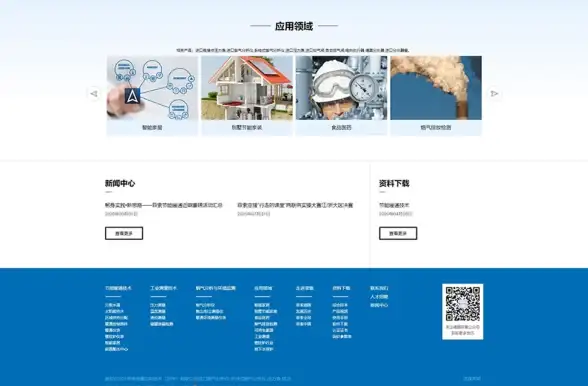Screen dimensions: 588x386
Task: Click the 查看更多 button under 资料下载 section
Action: click(x=398, y=233)
